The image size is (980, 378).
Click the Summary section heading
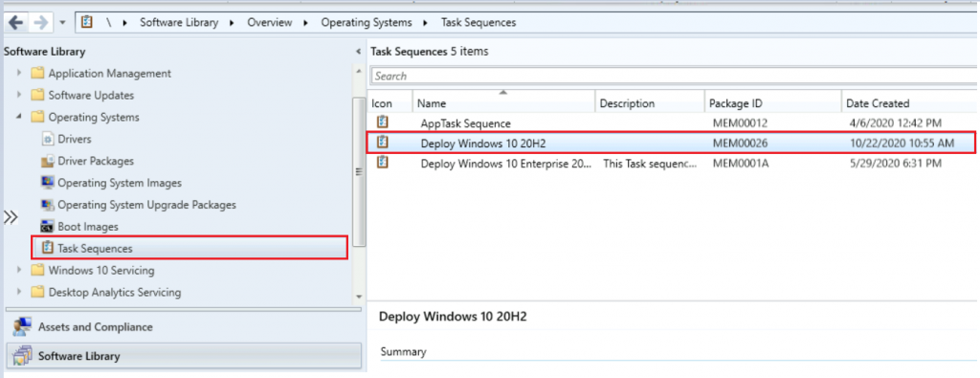tap(403, 352)
